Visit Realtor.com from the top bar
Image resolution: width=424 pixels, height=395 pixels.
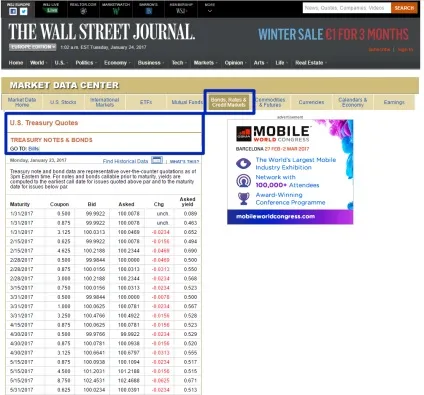(x=84, y=11)
